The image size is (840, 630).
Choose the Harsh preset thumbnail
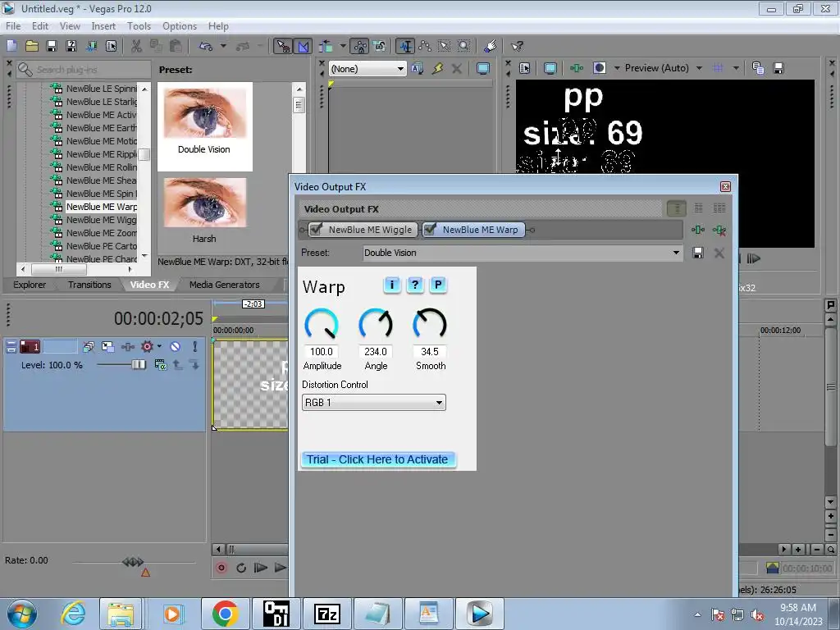pyautogui.click(x=204, y=211)
